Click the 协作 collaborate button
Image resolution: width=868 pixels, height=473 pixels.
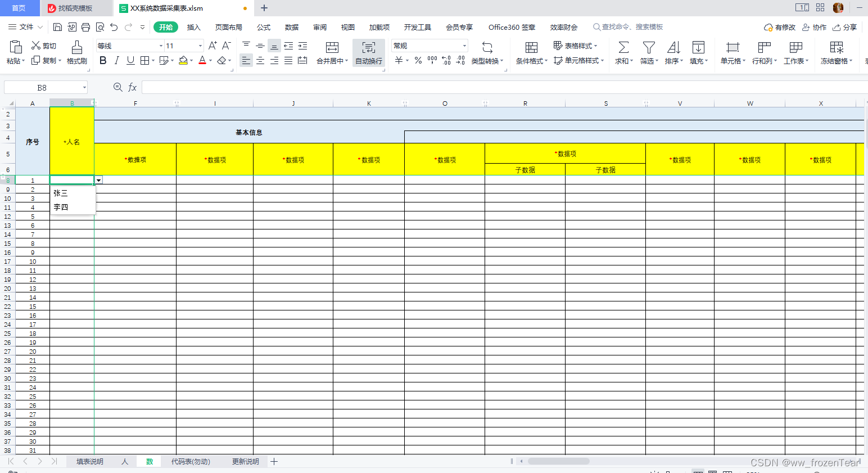click(x=814, y=27)
